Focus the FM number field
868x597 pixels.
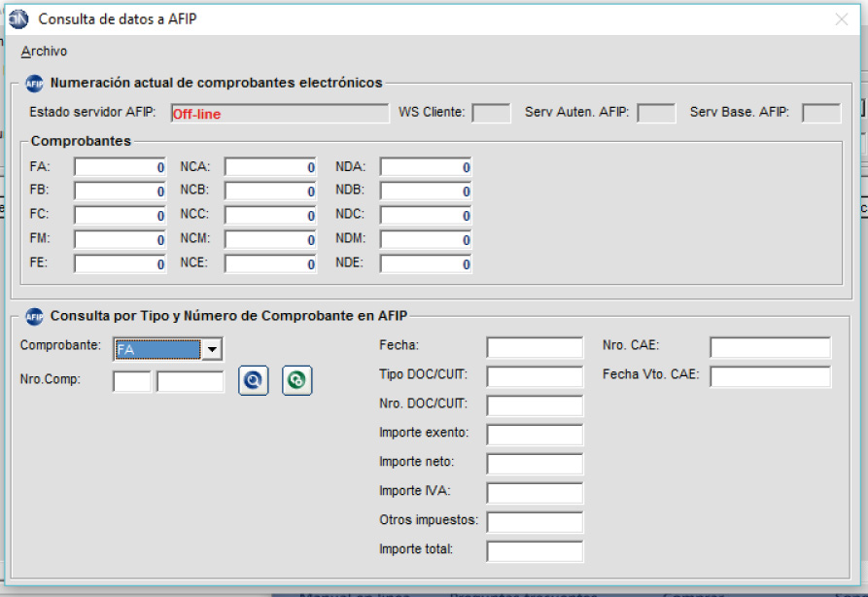[x=121, y=240]
